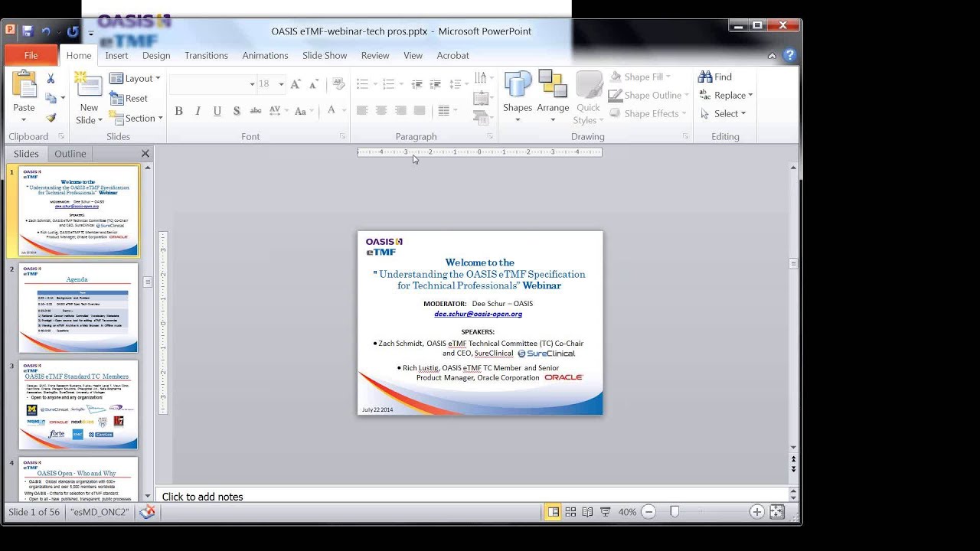The height and width of the screenshot is (551, 980).
Task: Switch to Slide Sorter view in status bar
Action: point(570,512)
